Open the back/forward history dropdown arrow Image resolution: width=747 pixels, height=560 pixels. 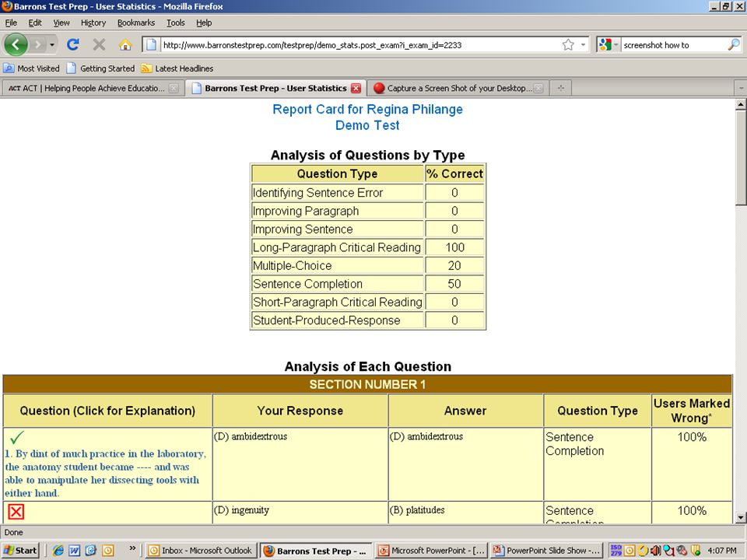52,45
